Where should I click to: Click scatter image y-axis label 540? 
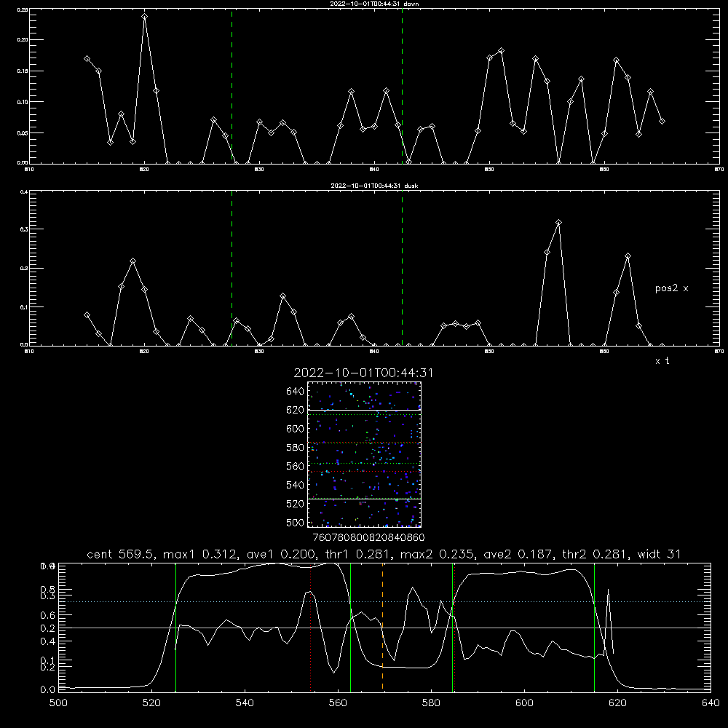pos(295,485)
